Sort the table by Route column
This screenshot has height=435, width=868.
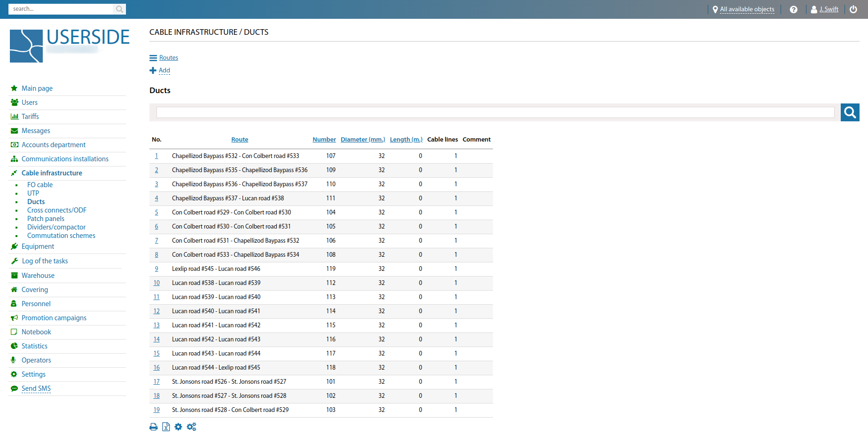[240, 140]
